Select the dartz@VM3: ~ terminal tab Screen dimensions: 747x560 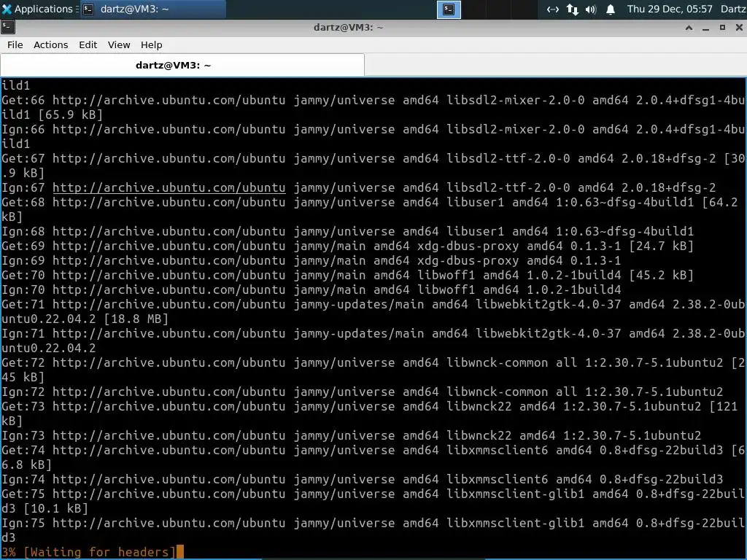point(182,65)
